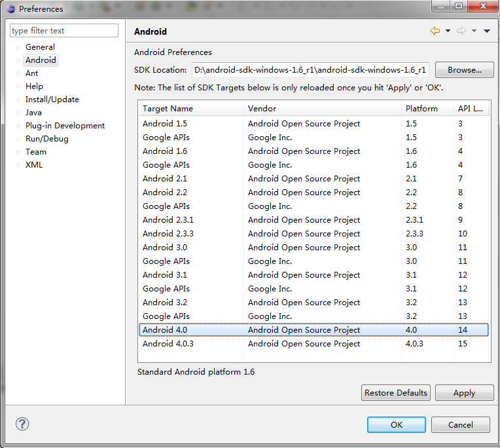The height and width of the screenshot is (448, 500).
Task: Expand the Install/Update node
Action: [x=18, y=100]
